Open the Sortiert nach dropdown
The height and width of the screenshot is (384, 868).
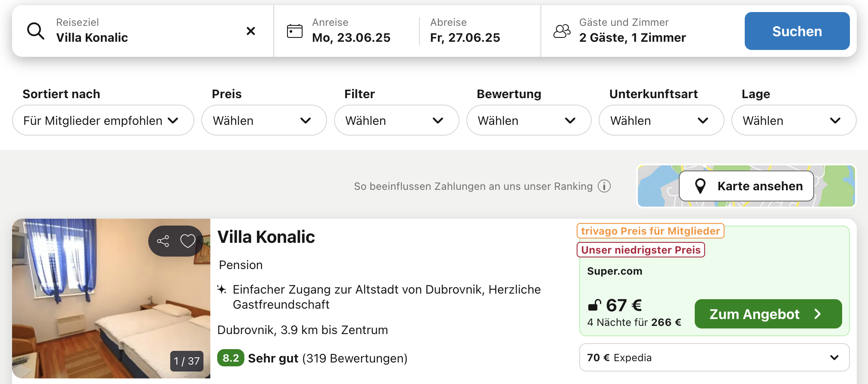click(103, 121)
